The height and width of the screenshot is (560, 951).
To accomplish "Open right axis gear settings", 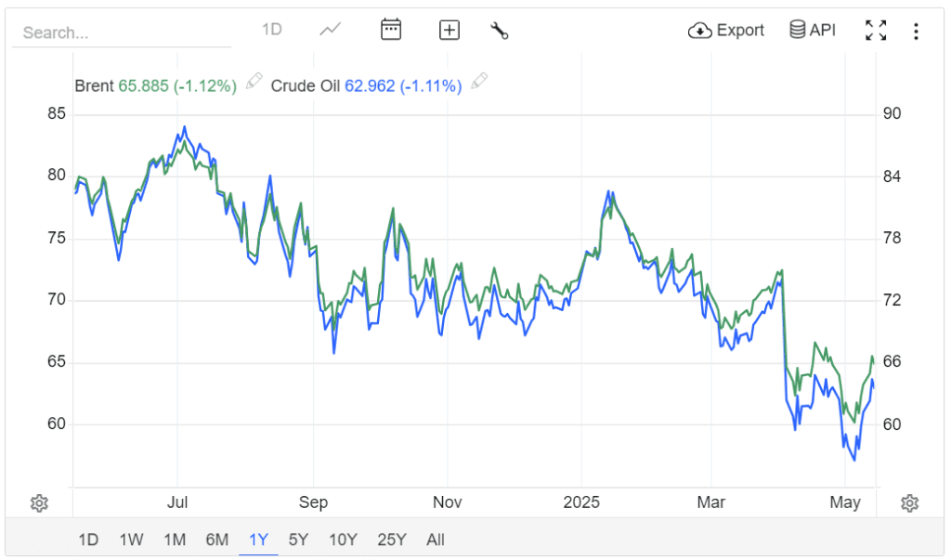I will (x=910, y=503).
